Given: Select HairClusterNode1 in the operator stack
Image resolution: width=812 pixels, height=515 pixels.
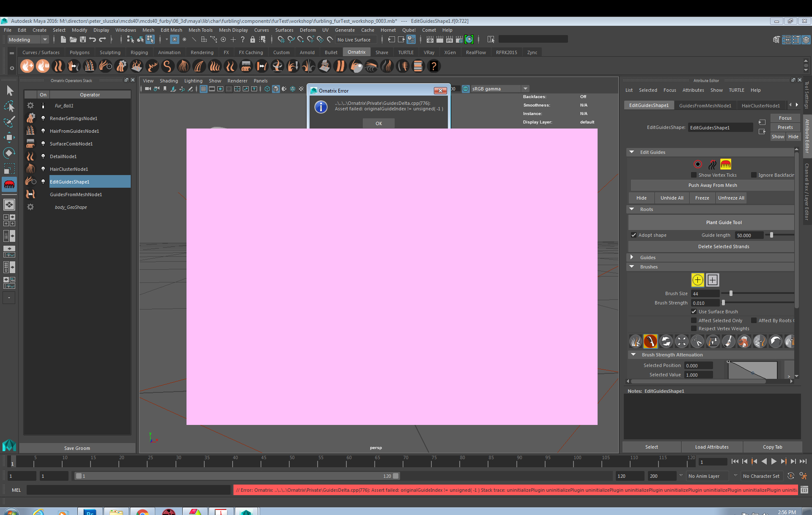Looking at the screenshot, I should 69,169.
